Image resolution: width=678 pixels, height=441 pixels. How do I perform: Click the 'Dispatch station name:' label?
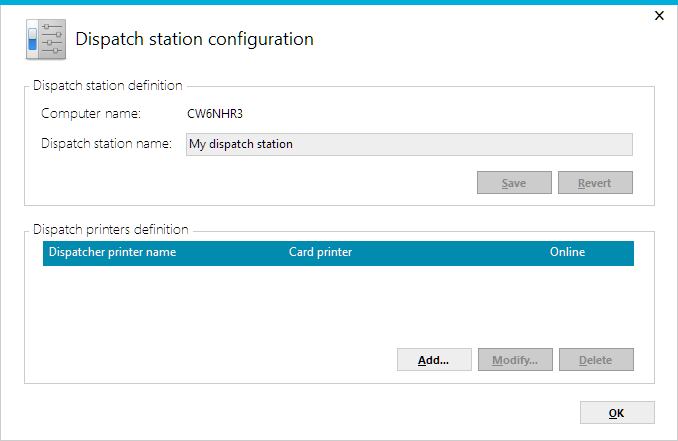pos(107,144)
